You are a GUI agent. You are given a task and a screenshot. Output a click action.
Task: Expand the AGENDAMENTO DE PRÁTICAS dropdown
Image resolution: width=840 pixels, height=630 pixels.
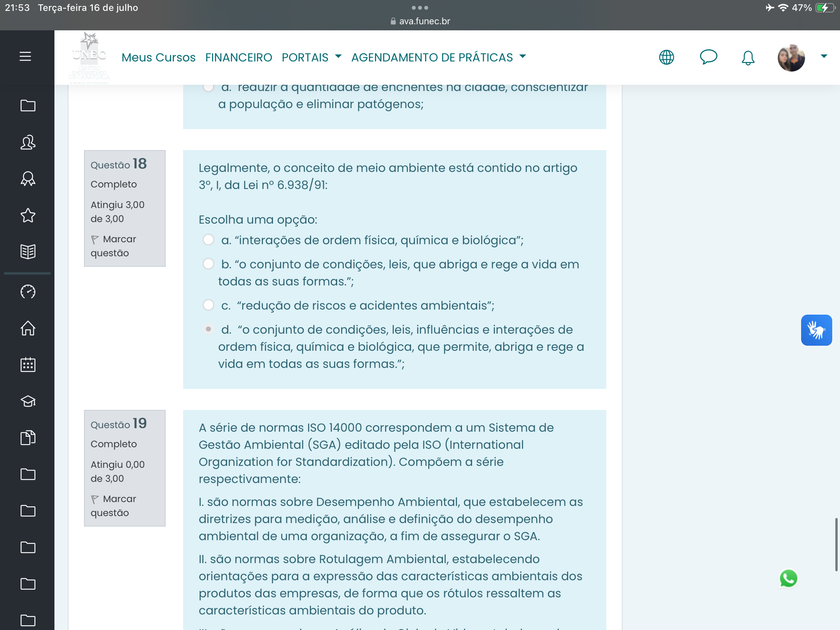point(439,57)
